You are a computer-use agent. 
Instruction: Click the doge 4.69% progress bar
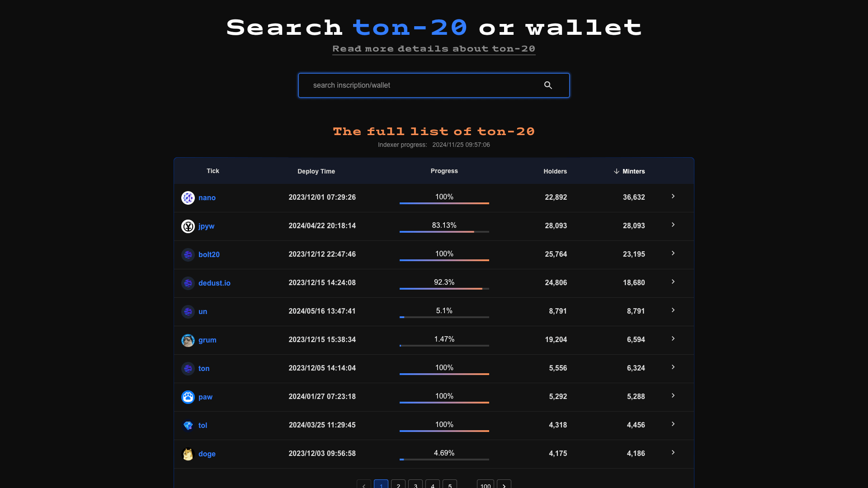[444, 460]
